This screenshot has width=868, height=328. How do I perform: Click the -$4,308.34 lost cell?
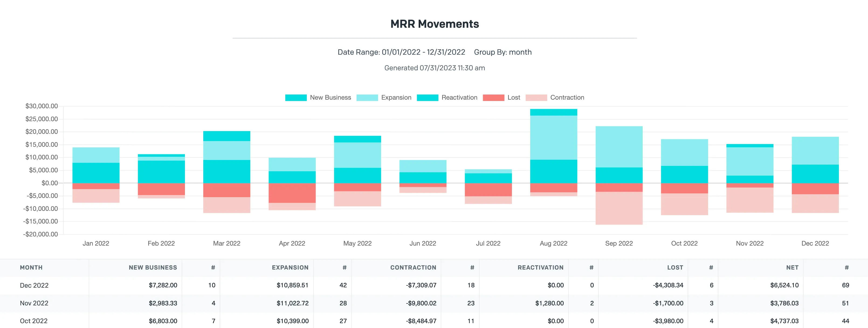pos(668,285)
